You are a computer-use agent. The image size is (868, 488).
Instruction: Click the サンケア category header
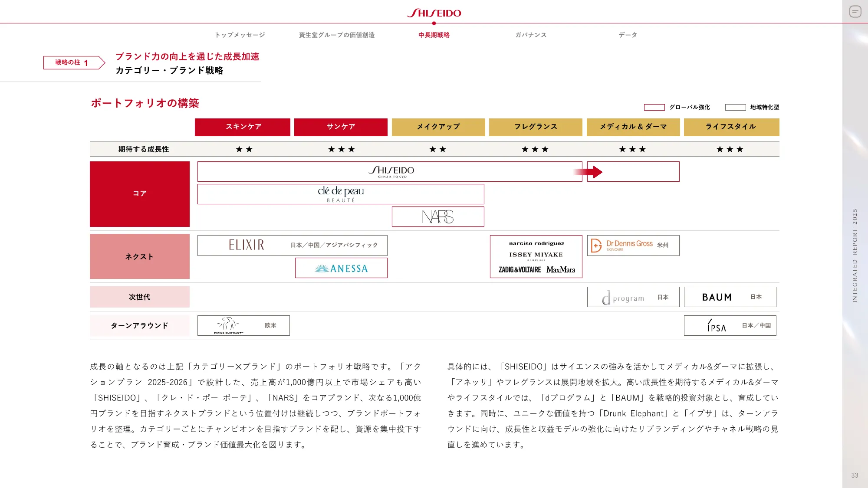coord(341,127)
